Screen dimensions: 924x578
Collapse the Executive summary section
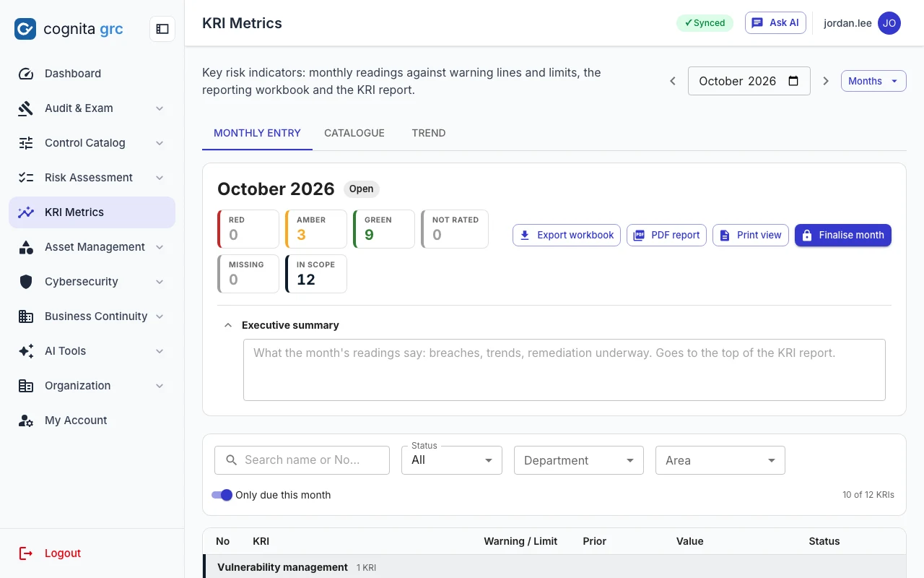[228, 325]
